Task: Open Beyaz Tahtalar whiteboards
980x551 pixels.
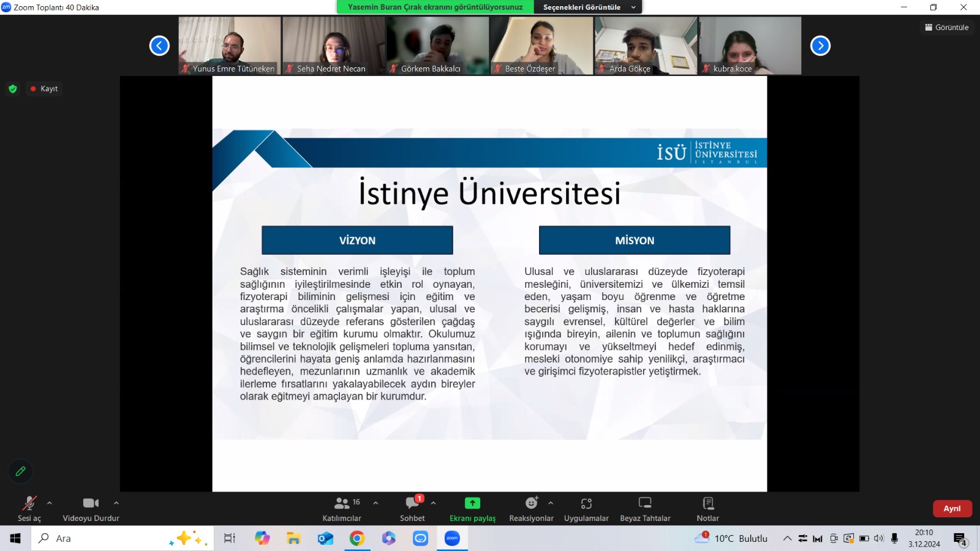Action: point(645,509)
